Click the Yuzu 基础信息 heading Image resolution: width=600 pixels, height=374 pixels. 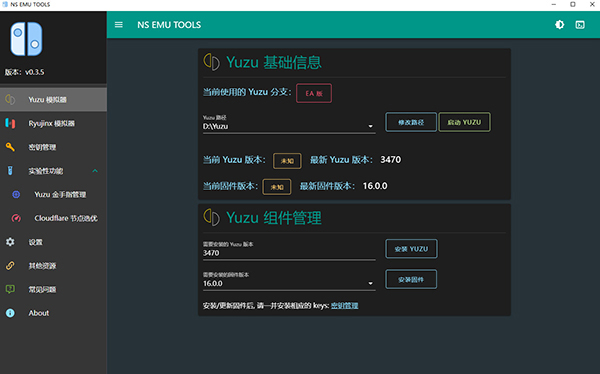274,62
